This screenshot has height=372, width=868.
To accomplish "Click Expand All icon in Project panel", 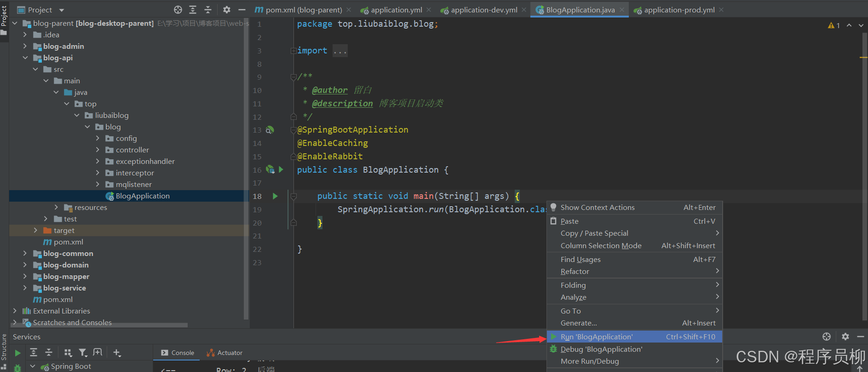I will [193, 10].
